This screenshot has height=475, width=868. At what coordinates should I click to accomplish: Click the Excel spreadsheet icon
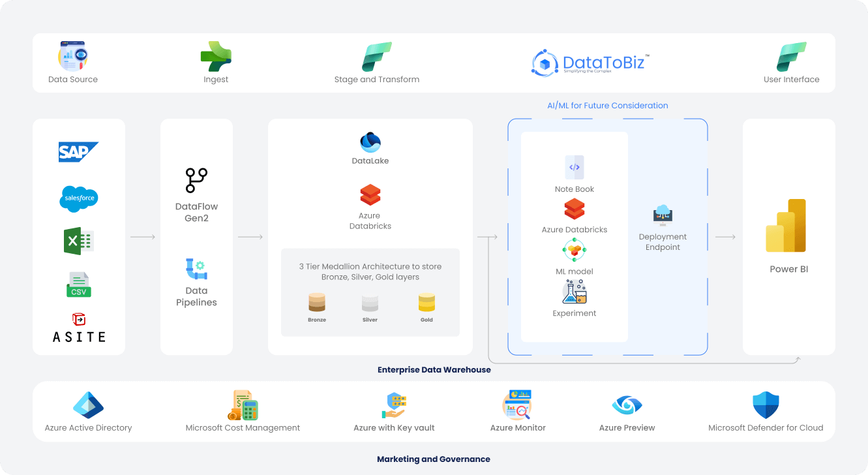pyautogui.click(x=78, y=241)
